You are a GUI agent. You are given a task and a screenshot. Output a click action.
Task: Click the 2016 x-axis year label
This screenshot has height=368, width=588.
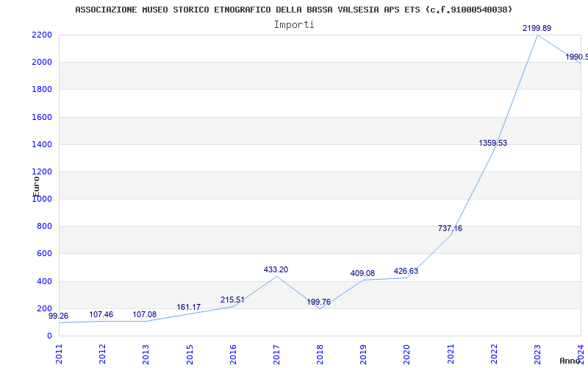tap(233, 354)
